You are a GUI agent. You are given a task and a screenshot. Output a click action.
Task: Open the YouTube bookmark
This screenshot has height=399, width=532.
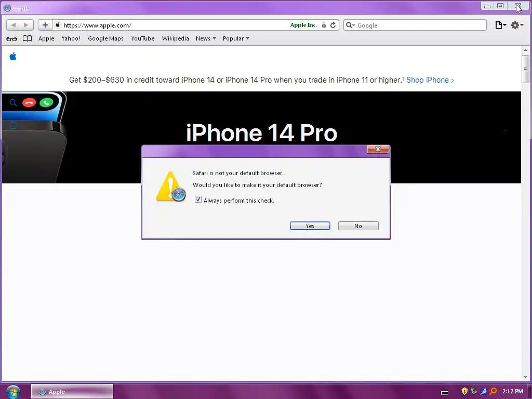143,38
